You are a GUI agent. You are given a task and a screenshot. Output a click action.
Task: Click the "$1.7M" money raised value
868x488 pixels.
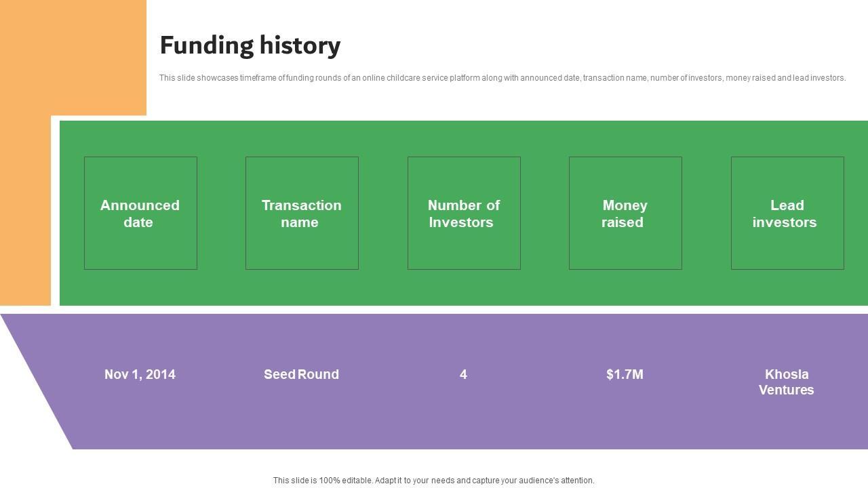[625, 374]
